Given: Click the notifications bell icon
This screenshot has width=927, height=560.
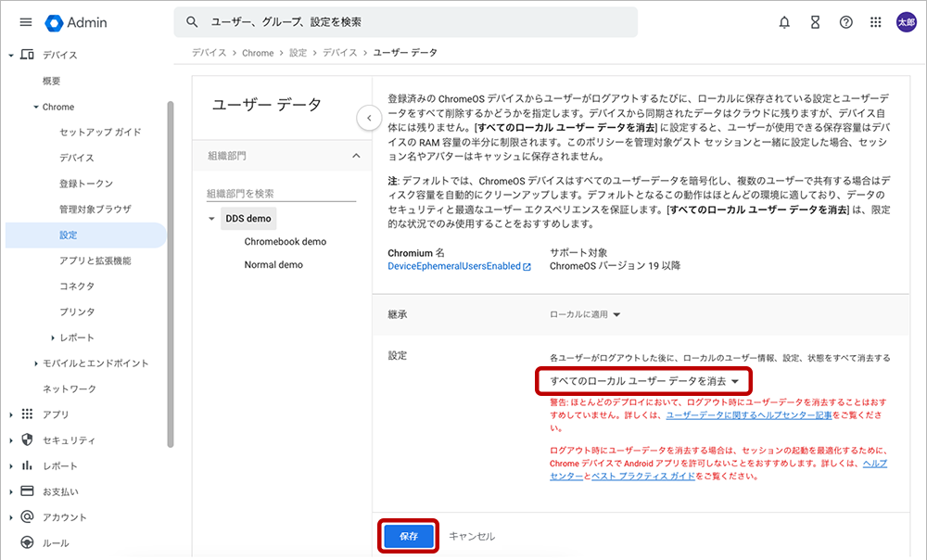Looking at the screenshot, I should (784, 22).
